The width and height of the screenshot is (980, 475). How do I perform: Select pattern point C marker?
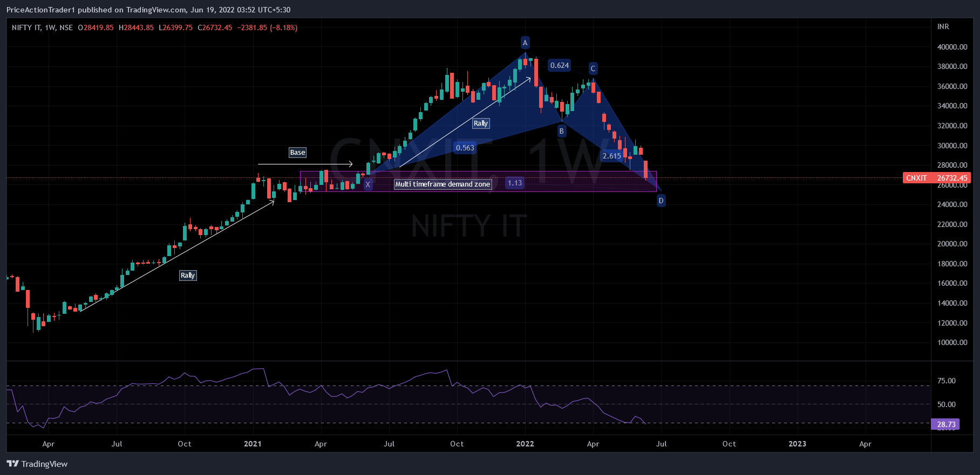click(x=593, y=68)
